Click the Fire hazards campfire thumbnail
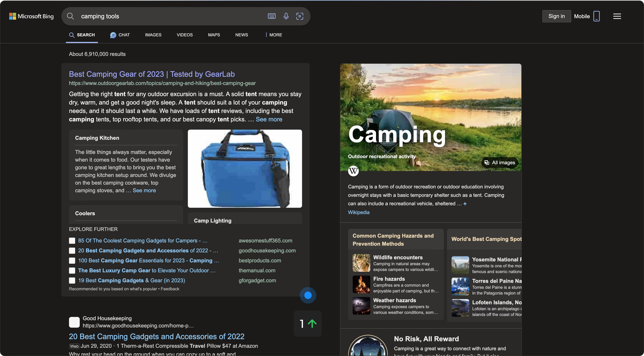Screen dimensions: 644x356 click(x=361, y=284)
